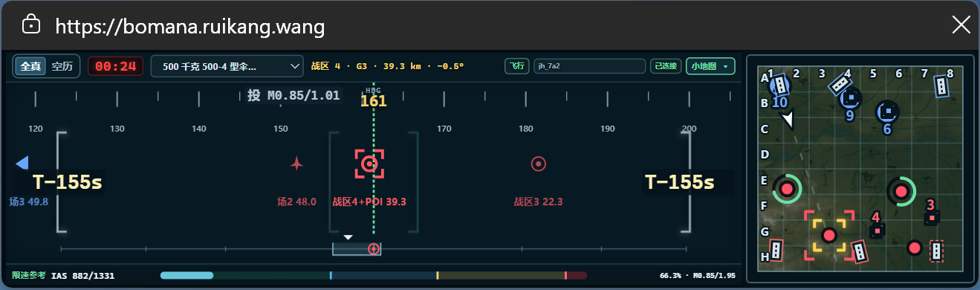Click the 战区3 22.3 label

pos(539,202)
